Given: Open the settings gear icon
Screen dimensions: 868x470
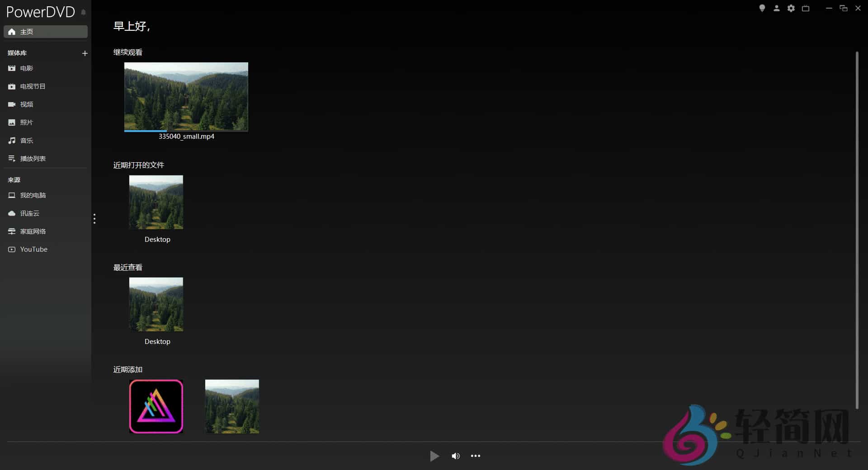Looking at the screenshot, I should [x=791, y=8].
